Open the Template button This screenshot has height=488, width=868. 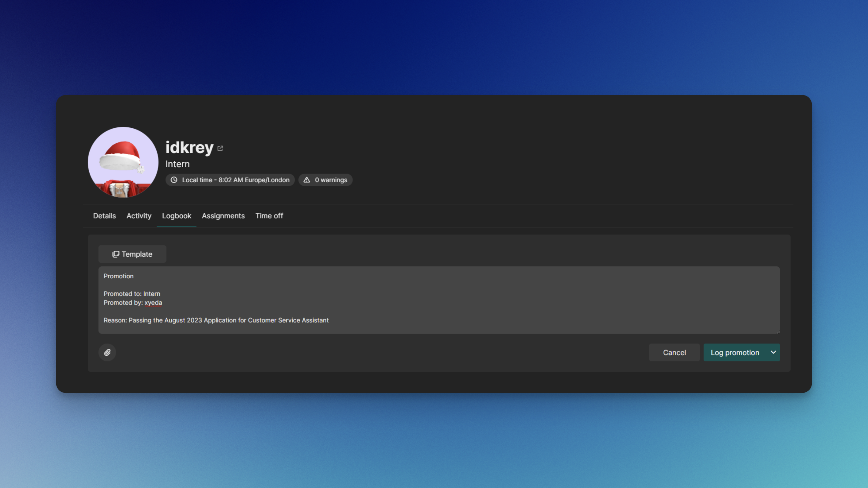click(132, 254)
